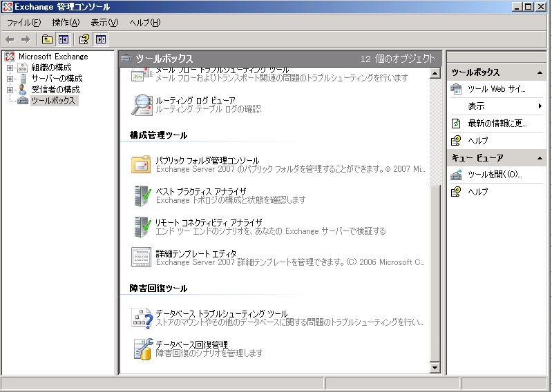Click ヘルプ link under ツールボックス actions
This screenshot has width=552, height=392.
[477, 141]
